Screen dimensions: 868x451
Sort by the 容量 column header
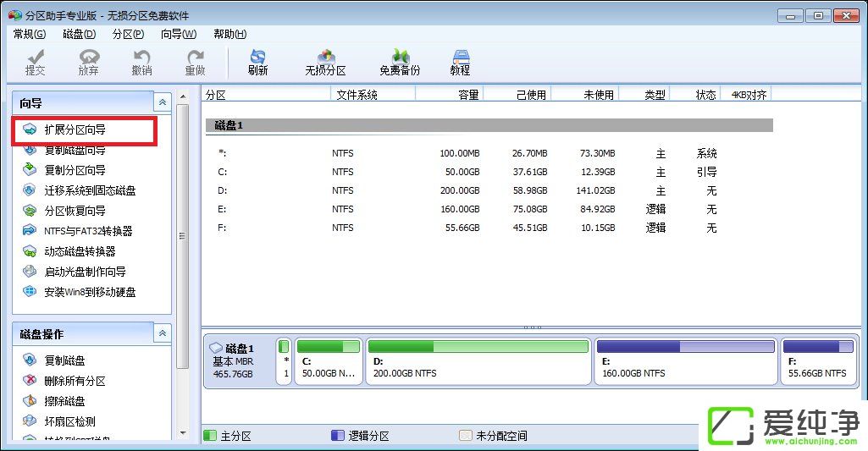pos(449,95)
